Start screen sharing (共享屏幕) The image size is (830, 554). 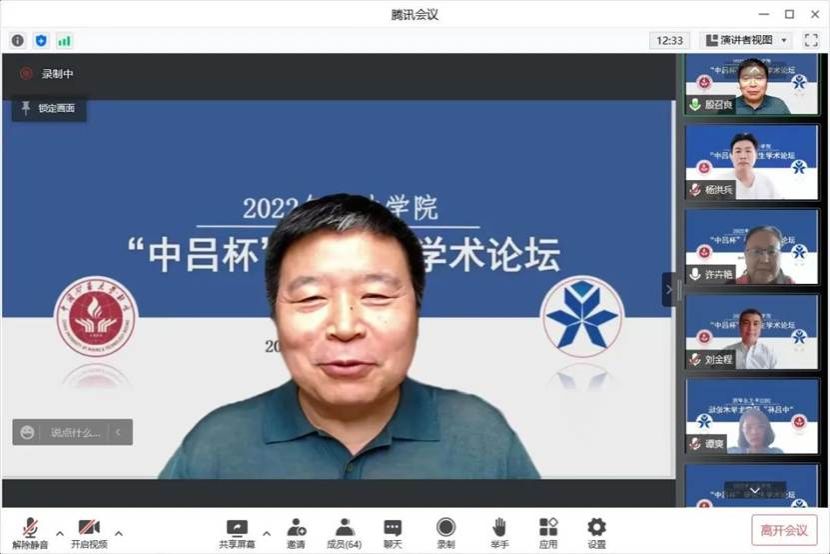(x=237, y=532)
